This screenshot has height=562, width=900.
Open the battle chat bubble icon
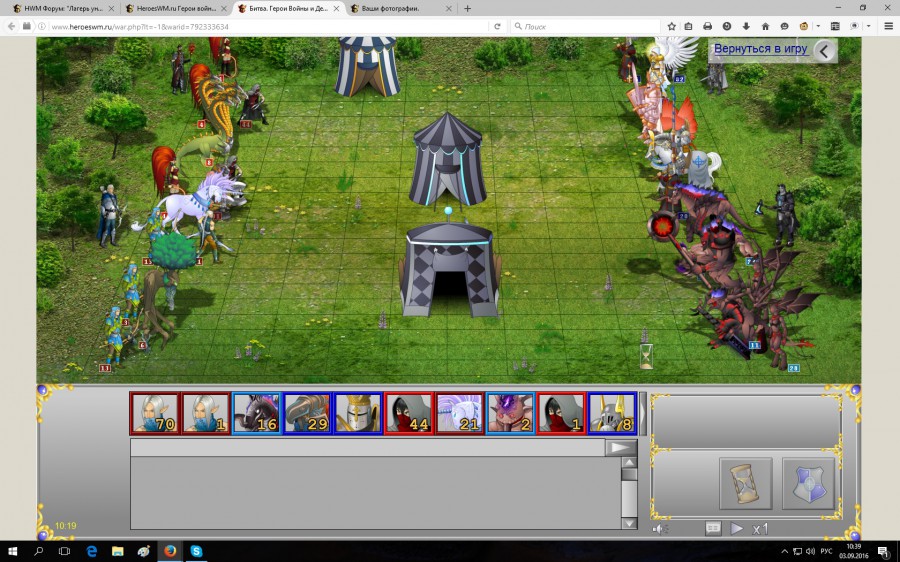(713, 528)
